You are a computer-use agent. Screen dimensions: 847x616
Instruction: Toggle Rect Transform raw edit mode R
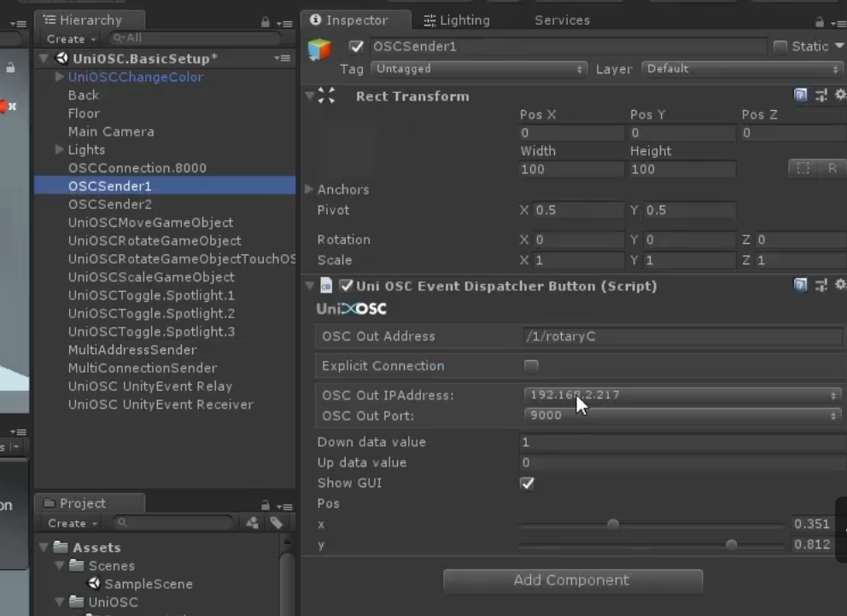[x=832, y=168]
